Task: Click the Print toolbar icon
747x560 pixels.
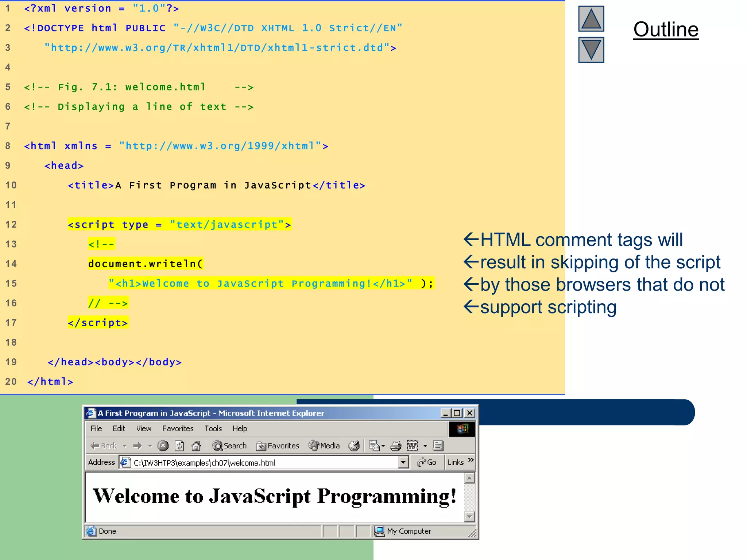Action: coord(396,446)
